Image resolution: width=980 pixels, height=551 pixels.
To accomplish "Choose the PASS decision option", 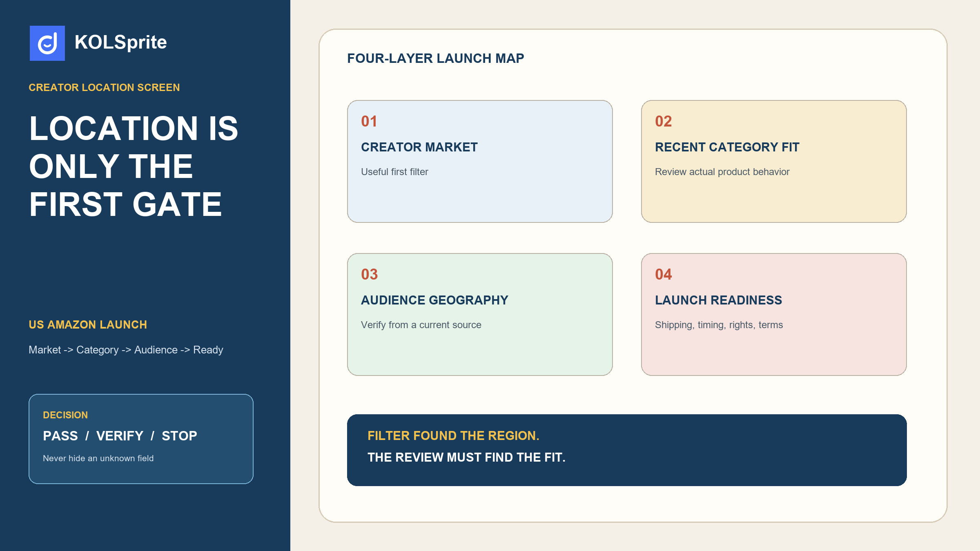I will [60, 436].
